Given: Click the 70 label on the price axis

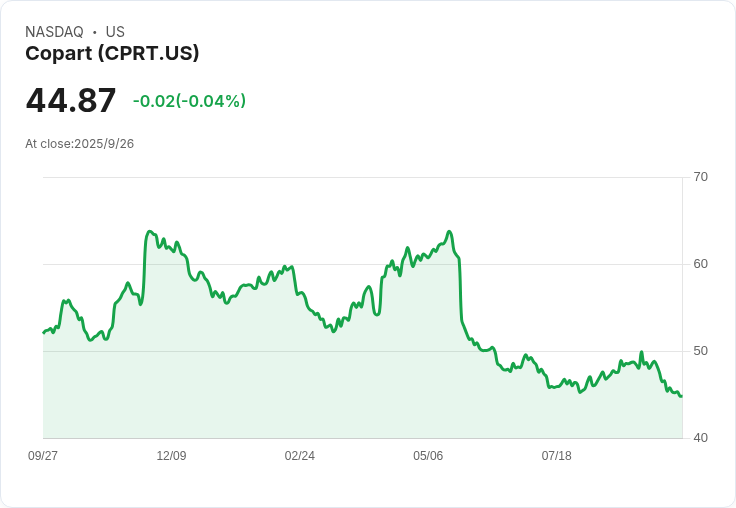Looking at the screenshot, I should pyautogui.click(x=700, y=177).
